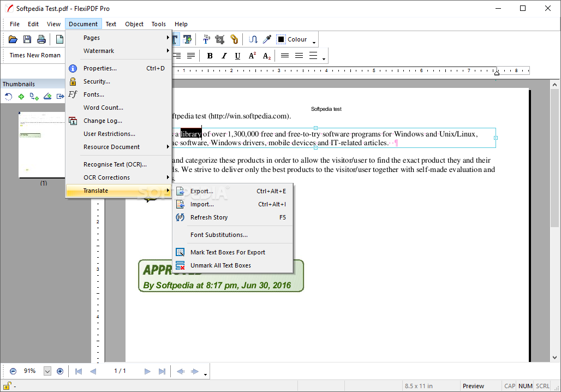This screenshot has width=561, height=392.
Task: Click the ruler right margin marker
Action: (x=497, y=73)
